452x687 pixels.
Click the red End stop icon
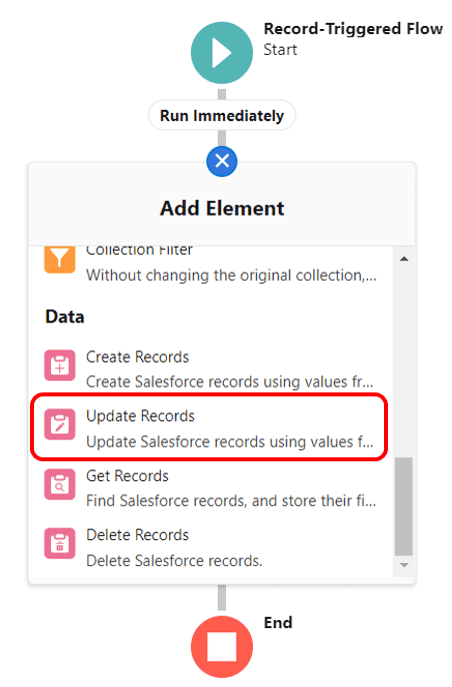[222, 647]
